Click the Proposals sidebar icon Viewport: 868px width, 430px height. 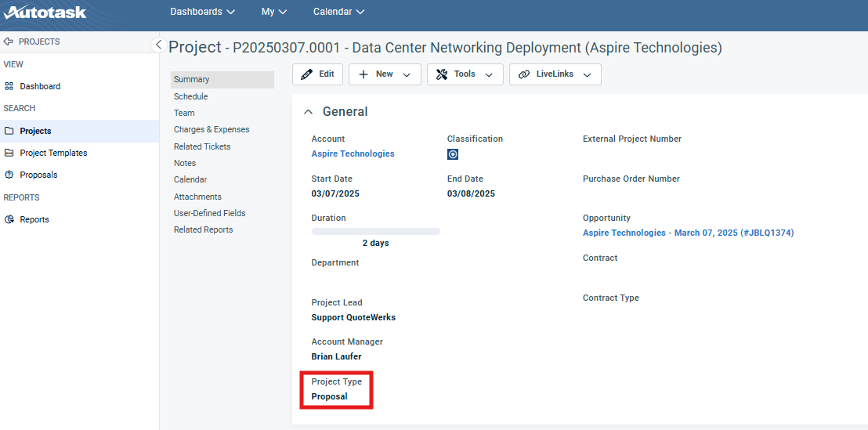(9, 175)
